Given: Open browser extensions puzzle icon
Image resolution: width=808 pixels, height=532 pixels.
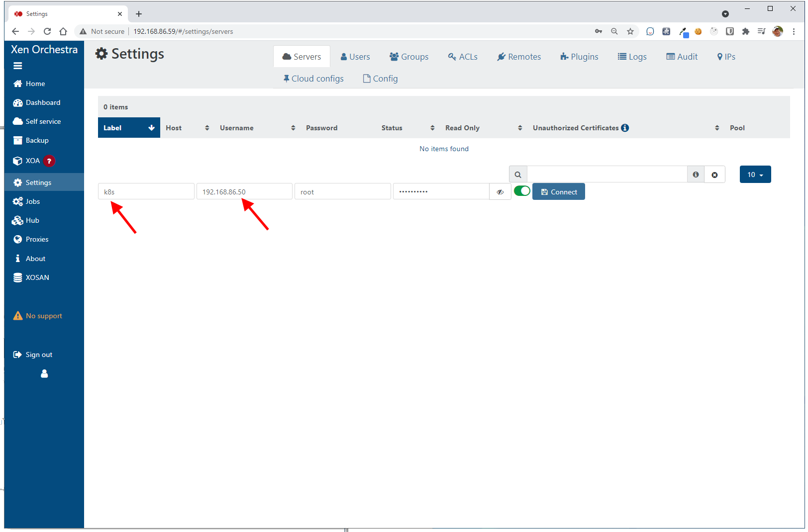Looking at the screenshot, I should tap(745, 31).
